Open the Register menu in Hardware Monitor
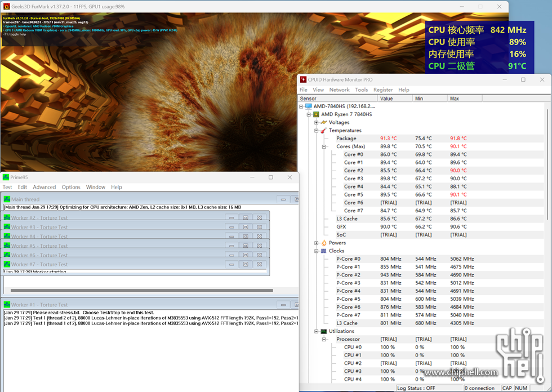 point(383,90)
